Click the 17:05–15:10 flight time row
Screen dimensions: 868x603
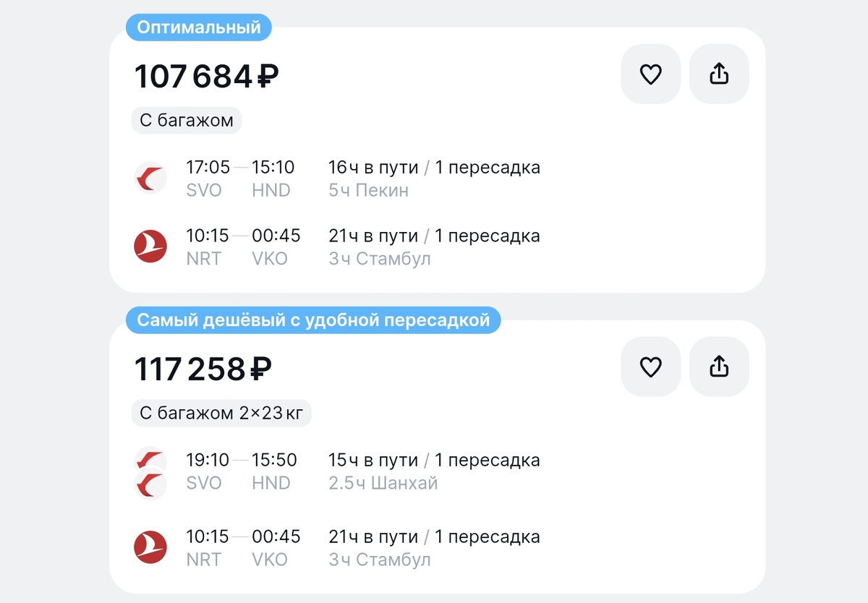pos(239,167)
